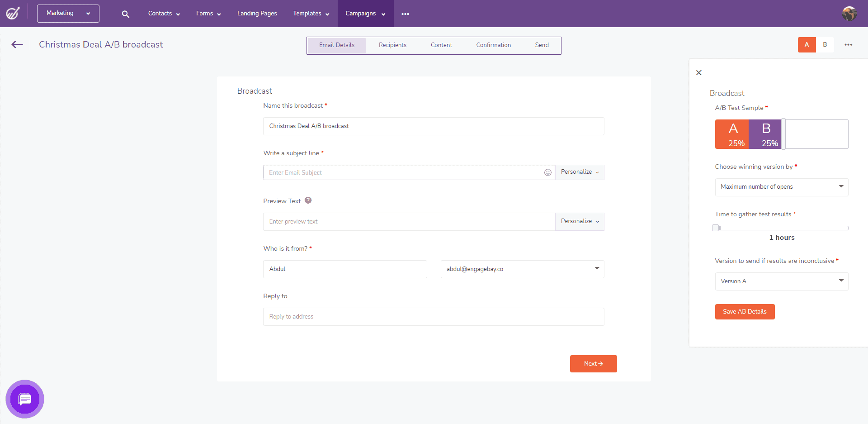Open the Landing Pages menu item
Image resolution: width=868 pixels, height=424 pixels.
click(257, 14)
